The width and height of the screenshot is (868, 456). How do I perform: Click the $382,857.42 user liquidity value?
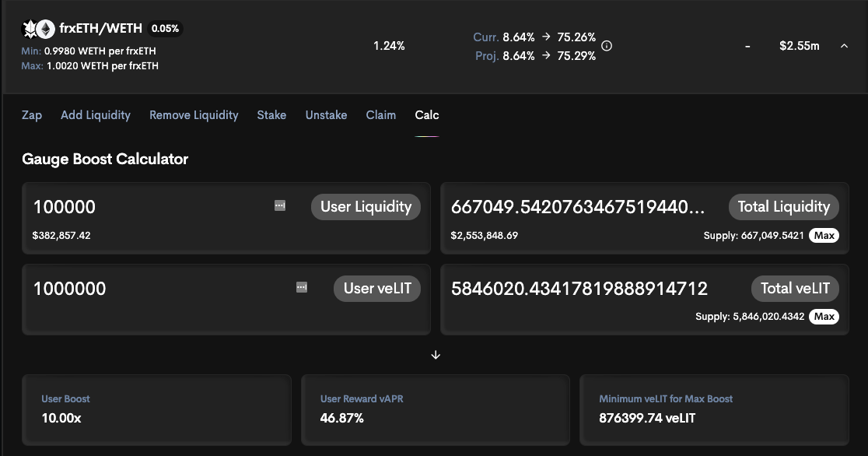[61, 236]
